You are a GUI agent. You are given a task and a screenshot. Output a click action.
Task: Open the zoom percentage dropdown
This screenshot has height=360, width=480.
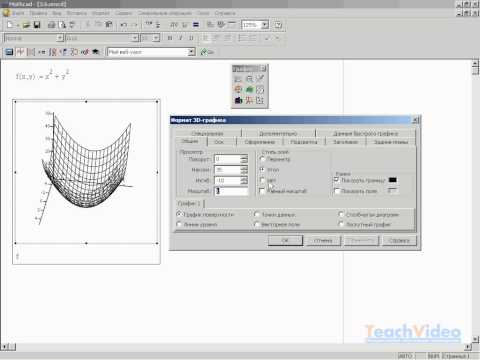coord(265,25)
